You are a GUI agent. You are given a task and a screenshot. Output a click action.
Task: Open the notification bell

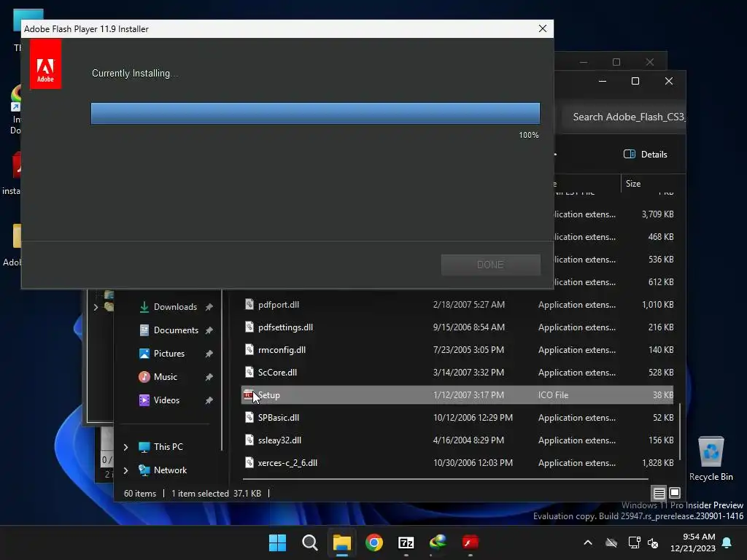coord(727,542)
